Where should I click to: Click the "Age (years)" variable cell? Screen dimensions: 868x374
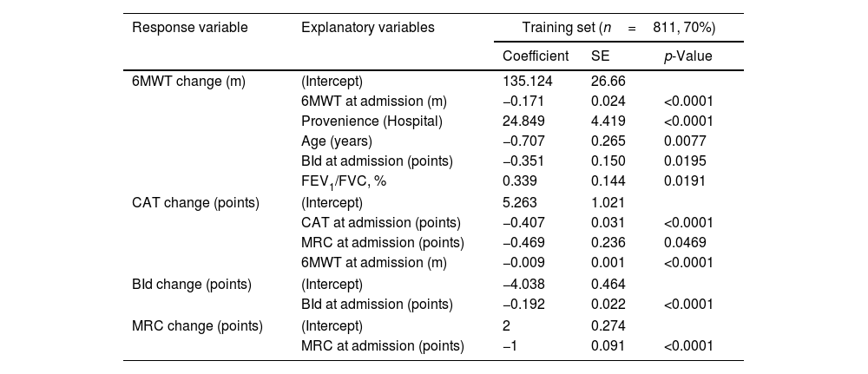click(x=337, y=141)
